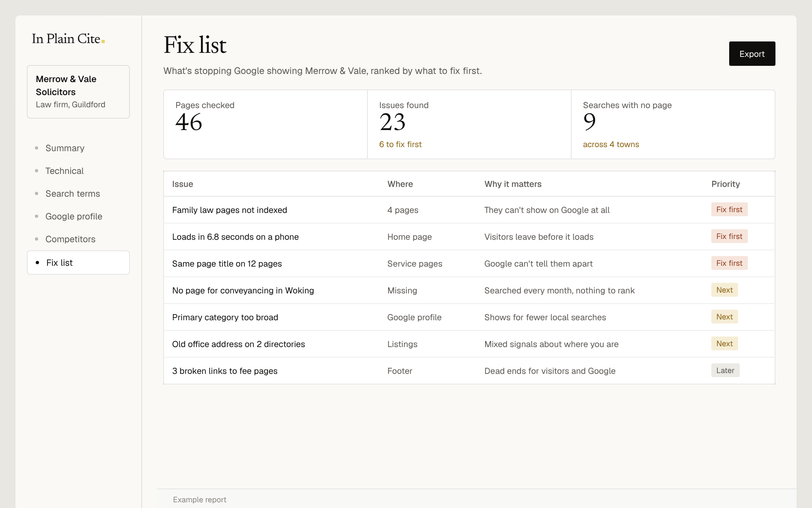Select 'Family law pages not indexed' issue
The height and width of the screenshot is (508, 812).
pyautogui.click(x=230, y=210)
